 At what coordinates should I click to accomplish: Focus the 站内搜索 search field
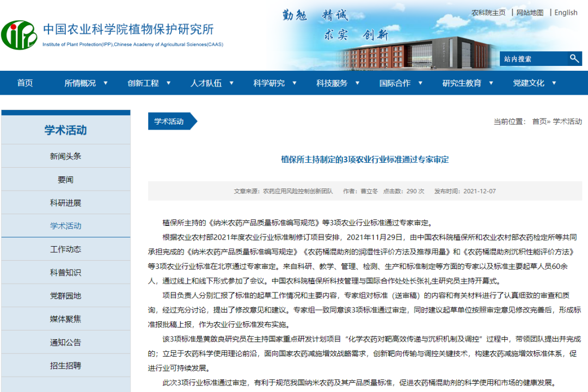534,59
